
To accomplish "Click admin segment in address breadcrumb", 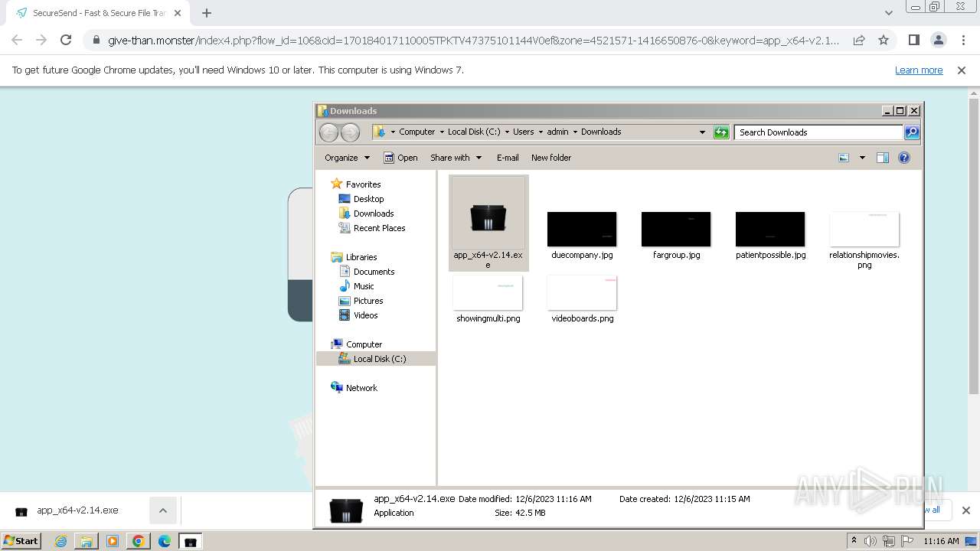I will (x=557, y=132).
